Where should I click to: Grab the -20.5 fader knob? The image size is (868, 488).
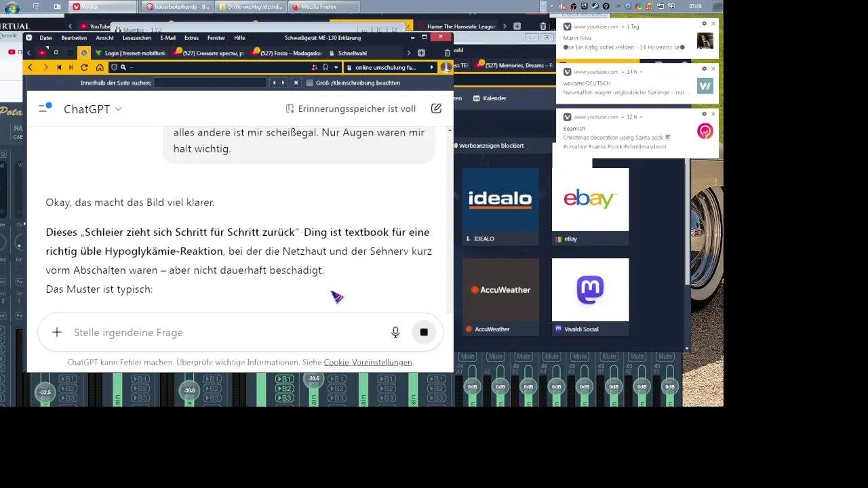pos(313,379)
